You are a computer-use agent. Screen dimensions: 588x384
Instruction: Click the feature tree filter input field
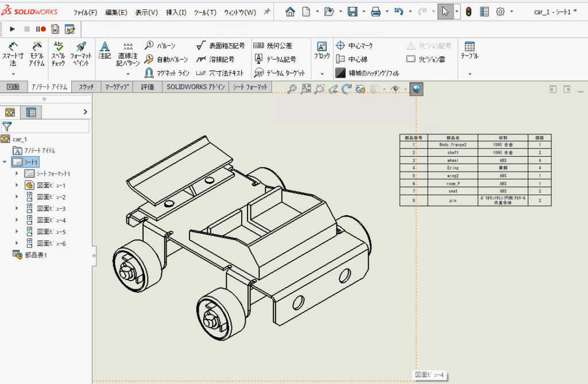(49, 126)
